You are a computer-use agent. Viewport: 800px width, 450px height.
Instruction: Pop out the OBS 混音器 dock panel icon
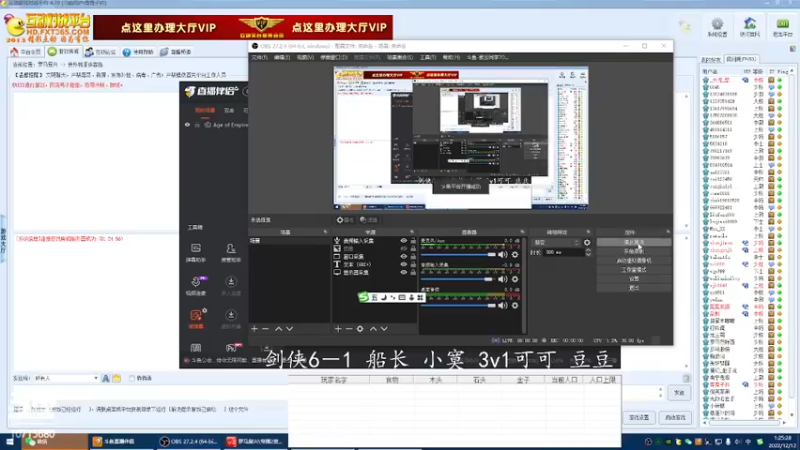(522, 232)
